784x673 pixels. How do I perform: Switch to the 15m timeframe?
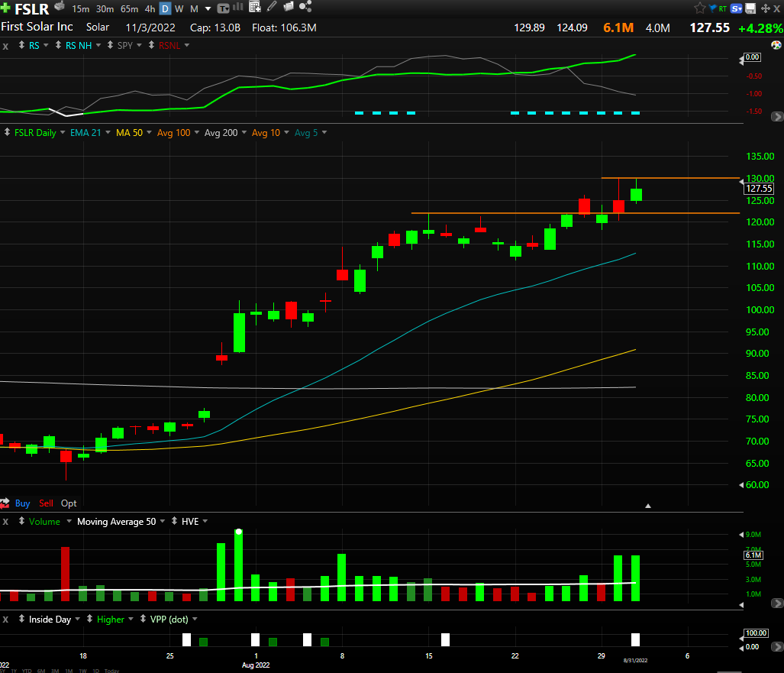tap(80, 9)
